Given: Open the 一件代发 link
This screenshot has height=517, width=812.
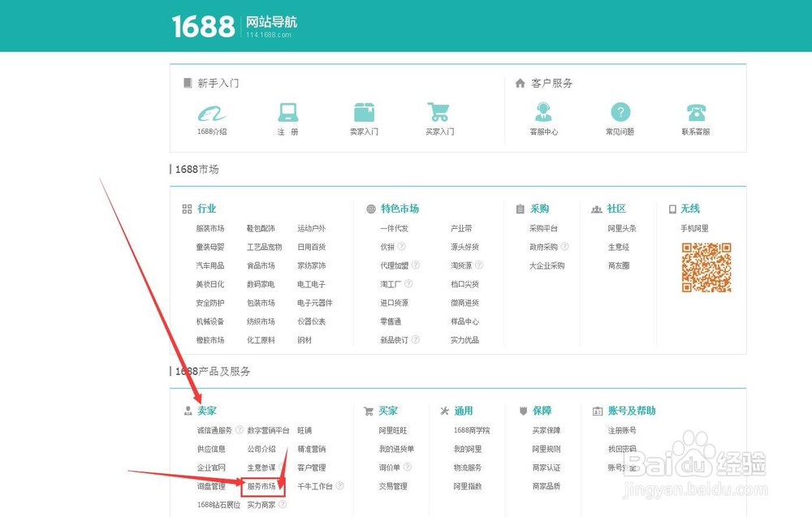Looking at the screenshot, I should pos(394,228).
